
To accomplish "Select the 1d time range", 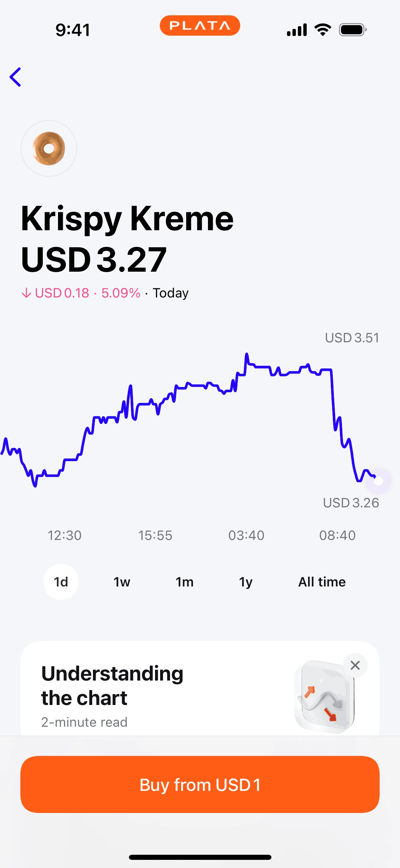I will (x=61, y=582).
